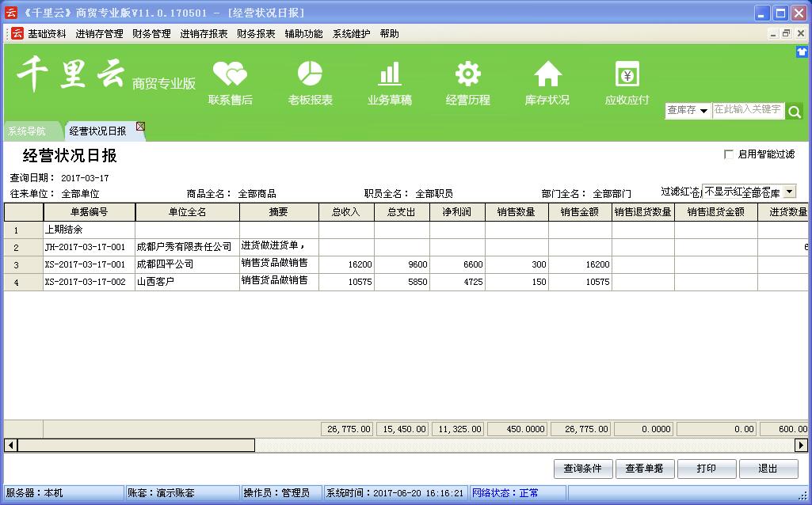Click the 打印 button
Image resolution: width=812 pixels, height=505 pixels.
point(706,469)
